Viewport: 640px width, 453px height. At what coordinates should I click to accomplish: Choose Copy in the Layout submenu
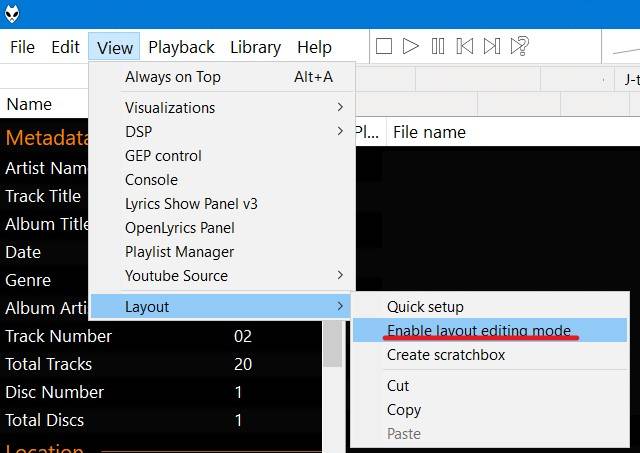click(490, 410)
